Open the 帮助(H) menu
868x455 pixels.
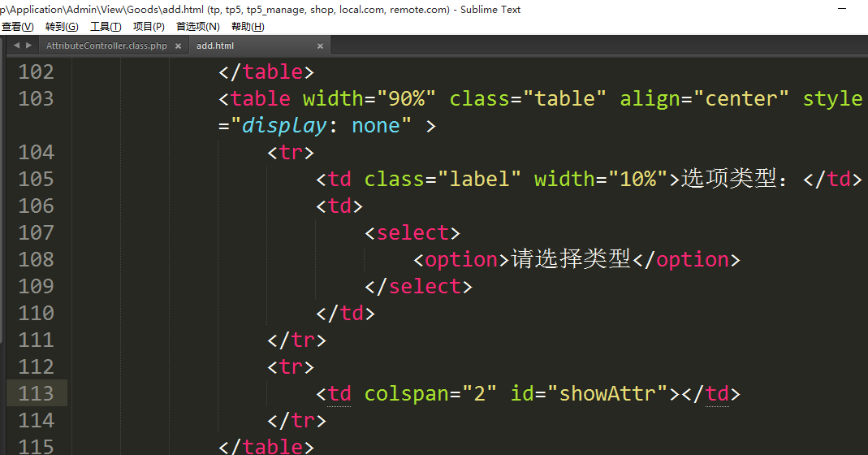[x=248, y=27]
